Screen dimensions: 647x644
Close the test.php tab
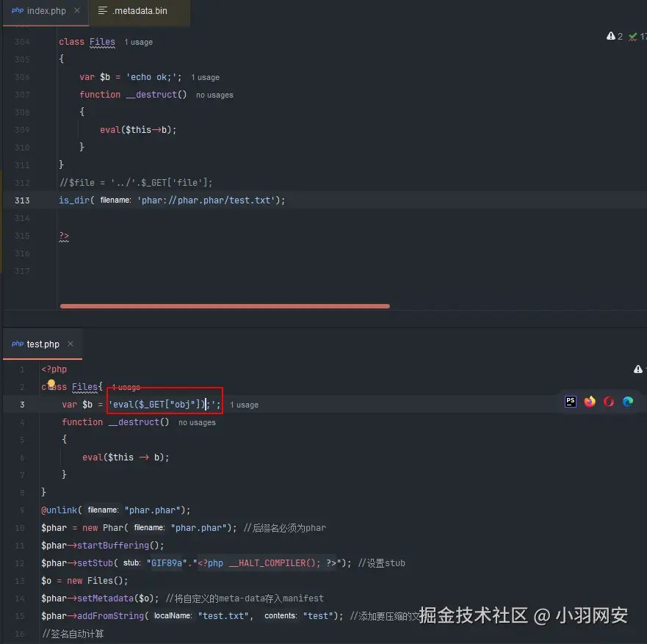pos(71,344)
